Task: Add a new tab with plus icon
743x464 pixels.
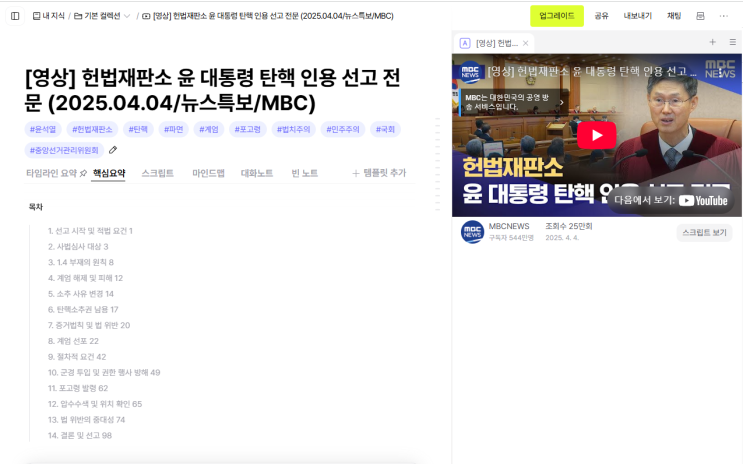Action: pos(712,42)
